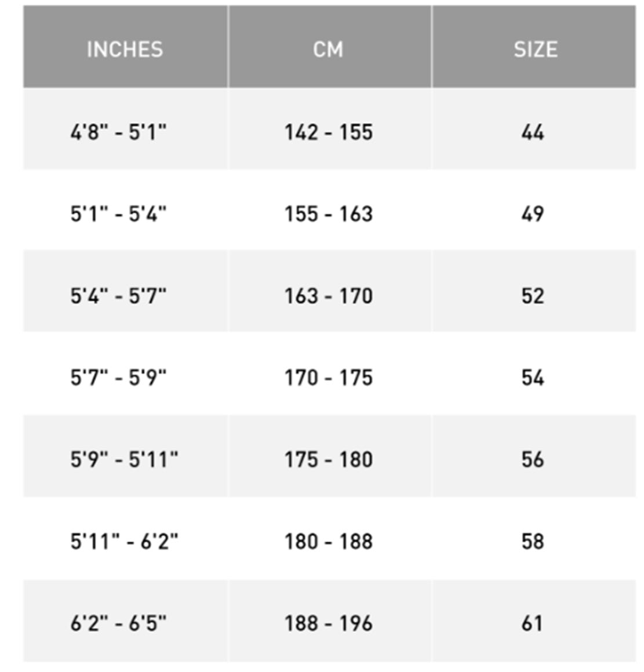Click the CM column header
This screenshot has width=644, height=672.
[328, 49]
